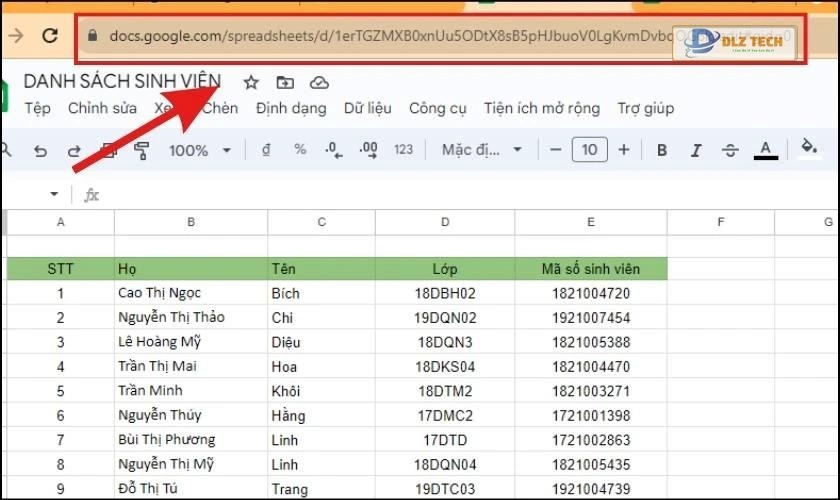
Task: Increase font size with plus button
Action: coord(624,150)
